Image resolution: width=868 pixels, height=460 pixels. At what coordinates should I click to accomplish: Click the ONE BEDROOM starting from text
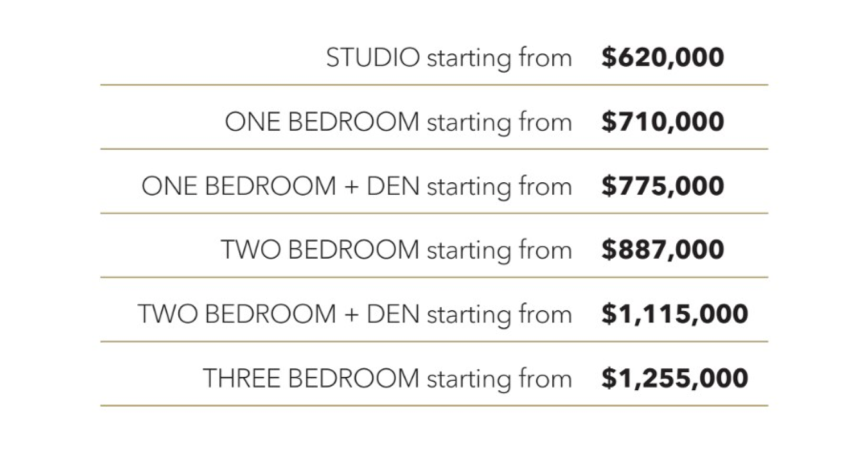coord(398,122)
